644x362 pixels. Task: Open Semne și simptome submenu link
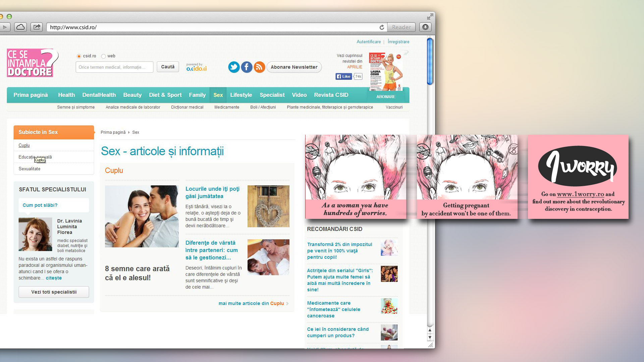(x=76, y=107)
